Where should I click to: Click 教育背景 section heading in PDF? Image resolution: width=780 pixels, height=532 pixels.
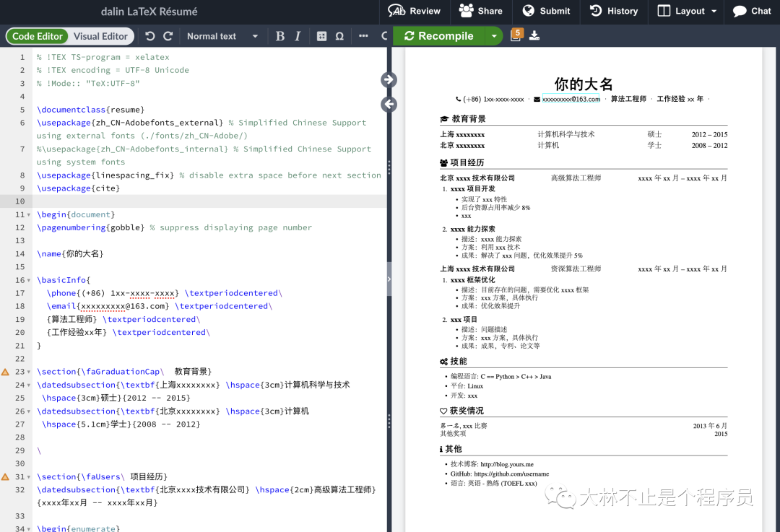[468, 119]
